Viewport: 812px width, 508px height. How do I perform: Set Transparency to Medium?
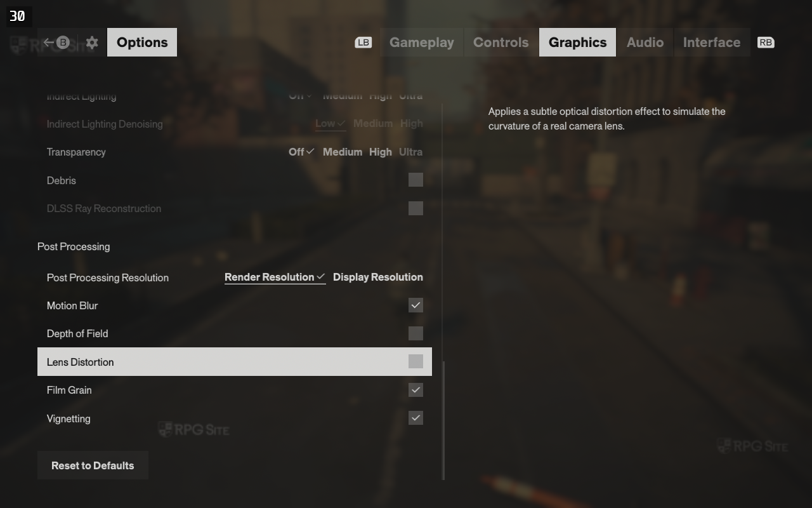343,152
